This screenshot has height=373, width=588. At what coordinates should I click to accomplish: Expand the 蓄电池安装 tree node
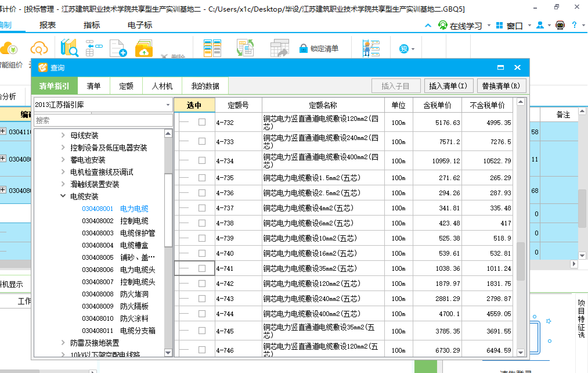(x=63, y=159)
